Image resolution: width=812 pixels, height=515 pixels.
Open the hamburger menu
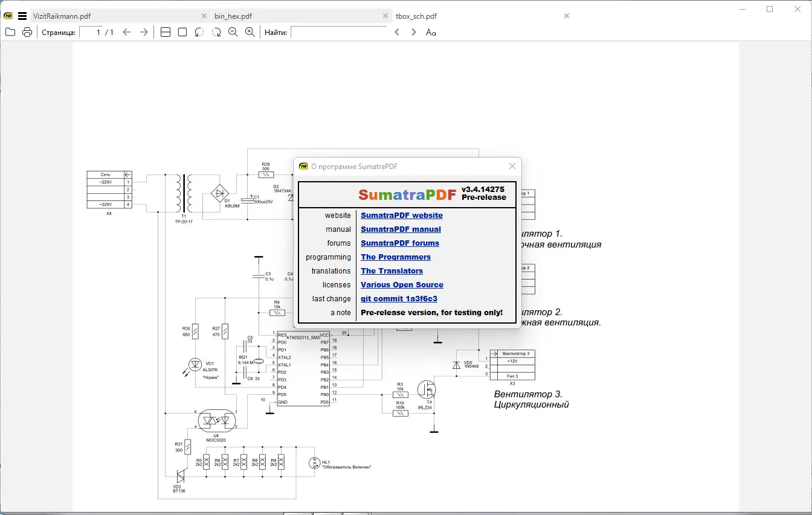click(22, 16)
